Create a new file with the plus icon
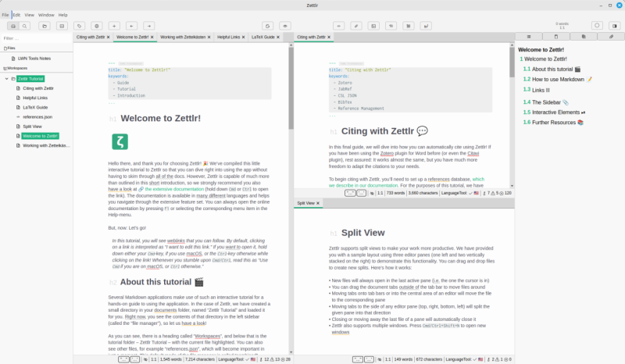 click(114, 26)
